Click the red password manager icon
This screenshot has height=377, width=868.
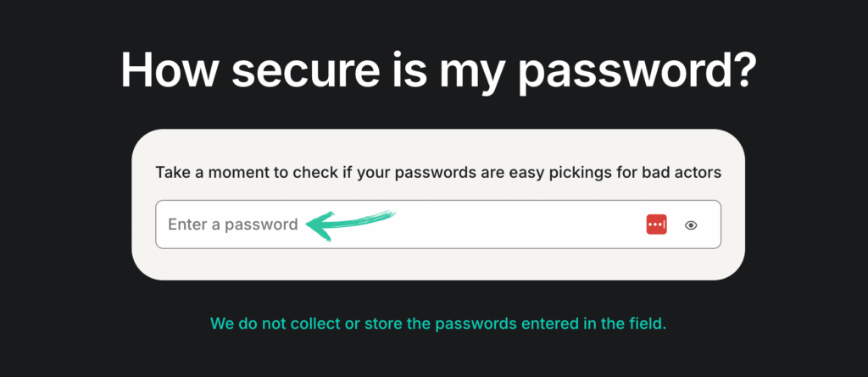657,225
